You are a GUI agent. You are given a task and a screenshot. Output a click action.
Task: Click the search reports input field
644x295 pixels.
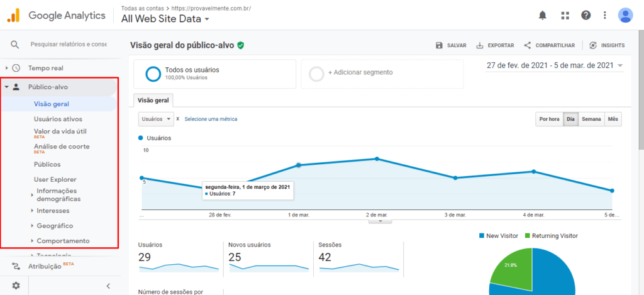coord(68,45)
